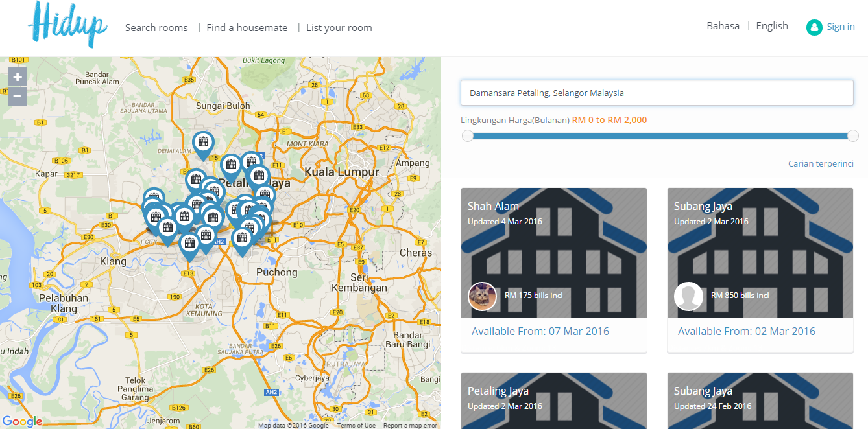Open the Search rooms page
This screenshot has height=429, width=868.
[x=156, y=27]
